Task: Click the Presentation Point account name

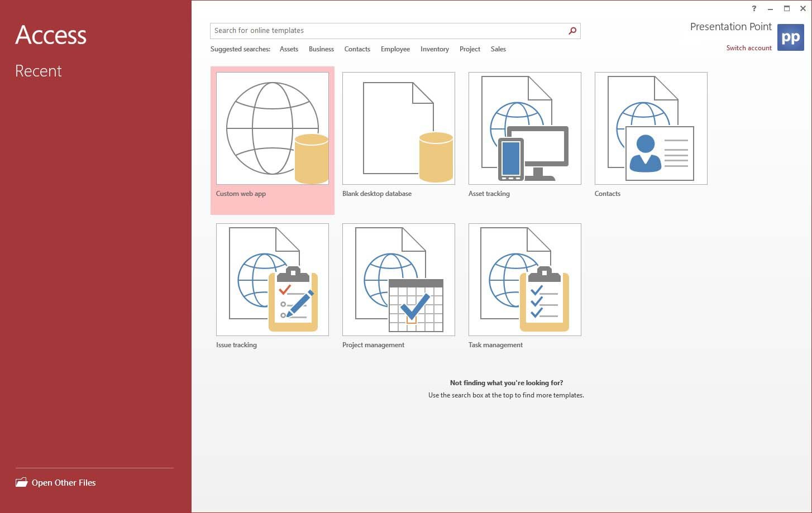Action: 731,27
